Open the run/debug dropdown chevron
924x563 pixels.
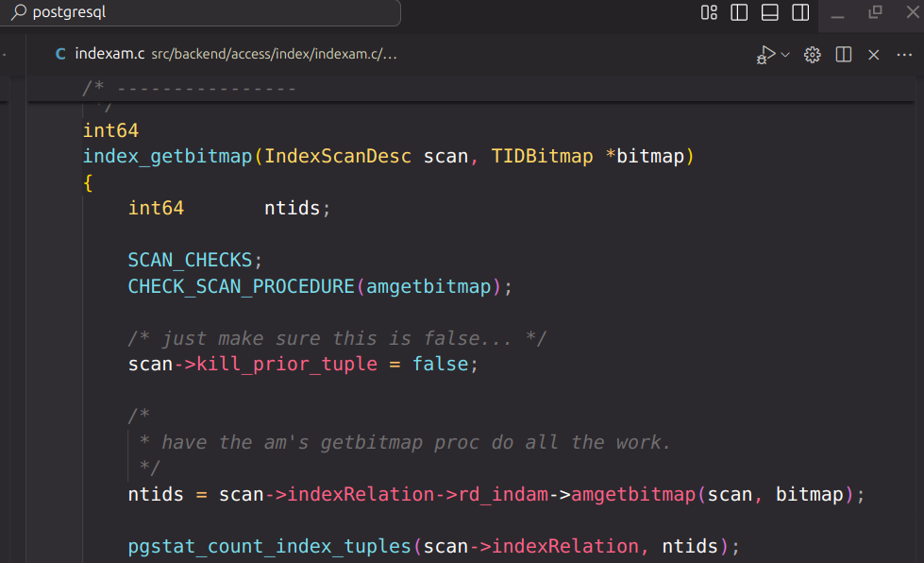click(x=785, y=55)
